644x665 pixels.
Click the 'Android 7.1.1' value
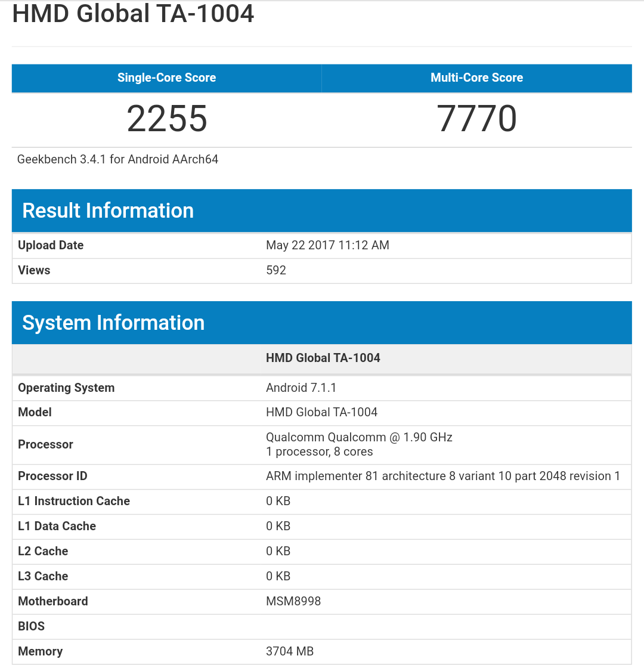(301, 388)
